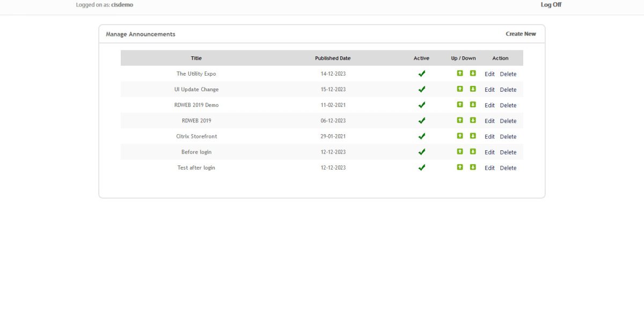Viewport: 644px width, 322px height.
Task: Move "UI Update Change" announcement down
Action: (472, 89)
